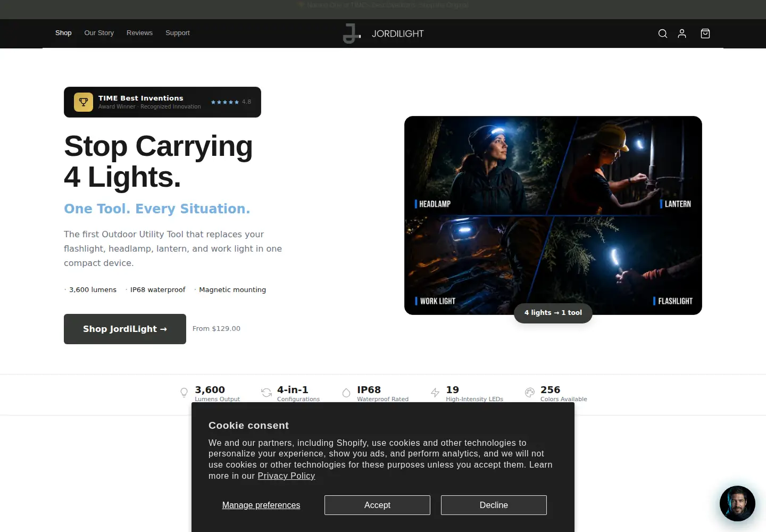Viewport: 766px width, 532px height.
Task: Click the 4-lights hero image
Action: (x=553, y=215)
